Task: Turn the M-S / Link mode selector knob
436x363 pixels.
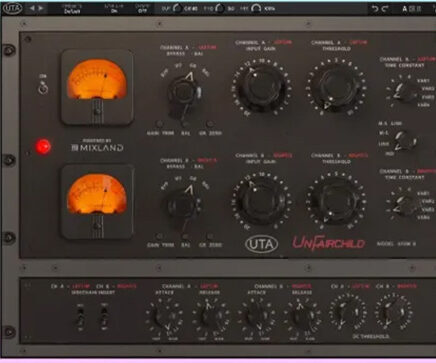Action: [404, 141]
